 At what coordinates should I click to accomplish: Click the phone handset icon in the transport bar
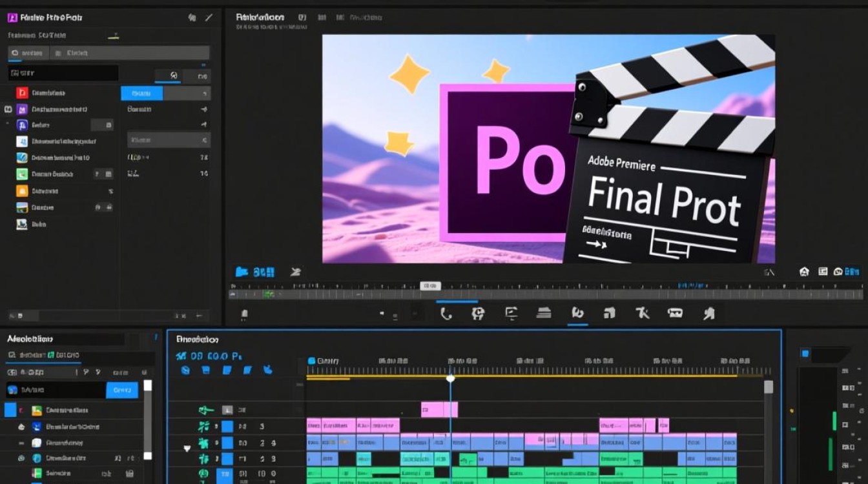[446, 314]
